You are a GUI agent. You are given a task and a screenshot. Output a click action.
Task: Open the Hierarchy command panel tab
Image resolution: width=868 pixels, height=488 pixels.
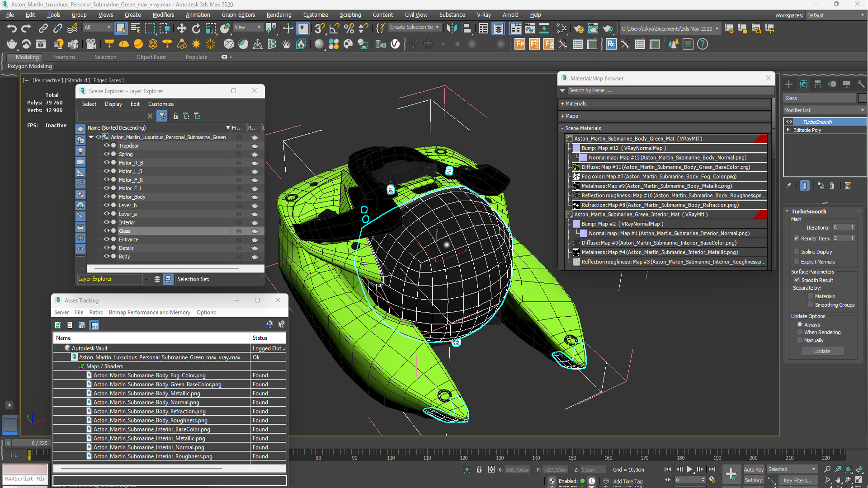[x=818, y=84]
